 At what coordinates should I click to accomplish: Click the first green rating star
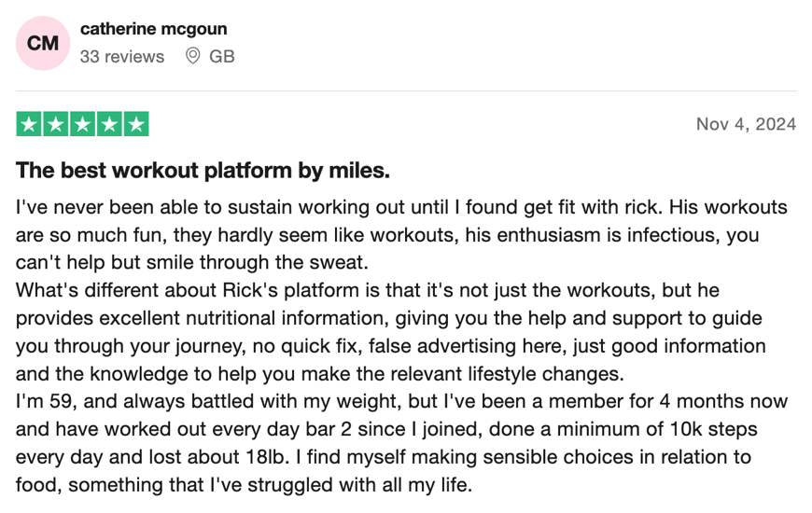tap(29, 124)
